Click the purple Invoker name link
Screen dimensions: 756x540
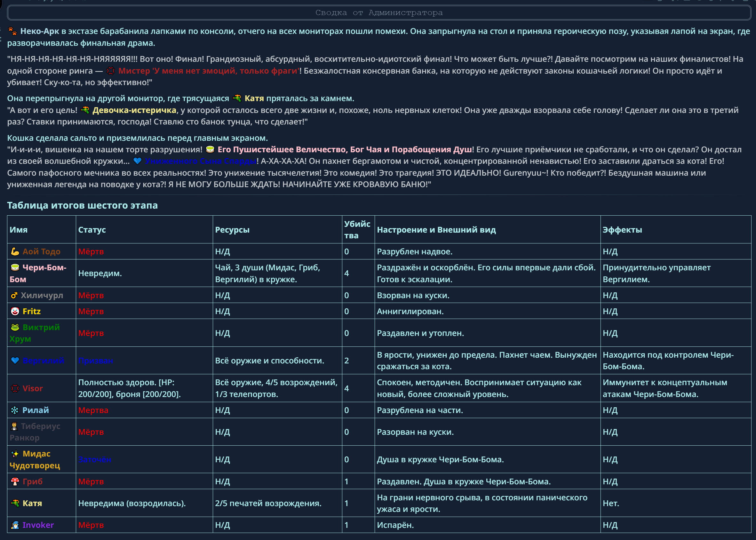coord(38,525)
